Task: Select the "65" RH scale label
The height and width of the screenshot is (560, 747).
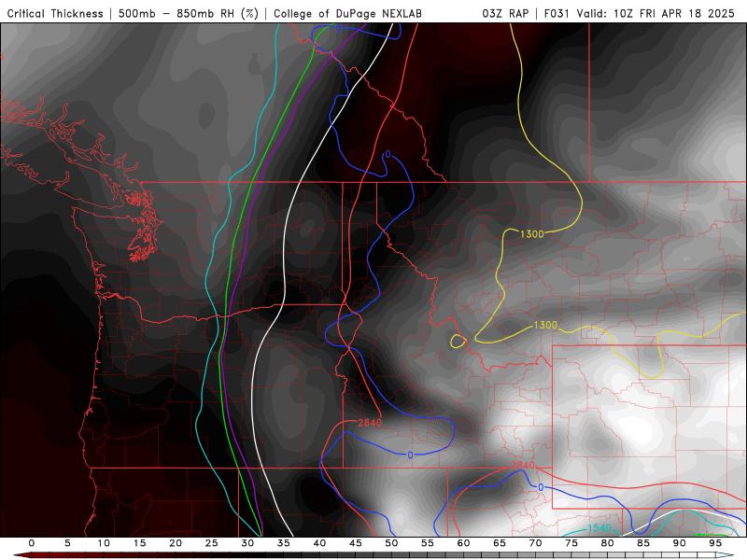Action: click(x=500, y=543)
